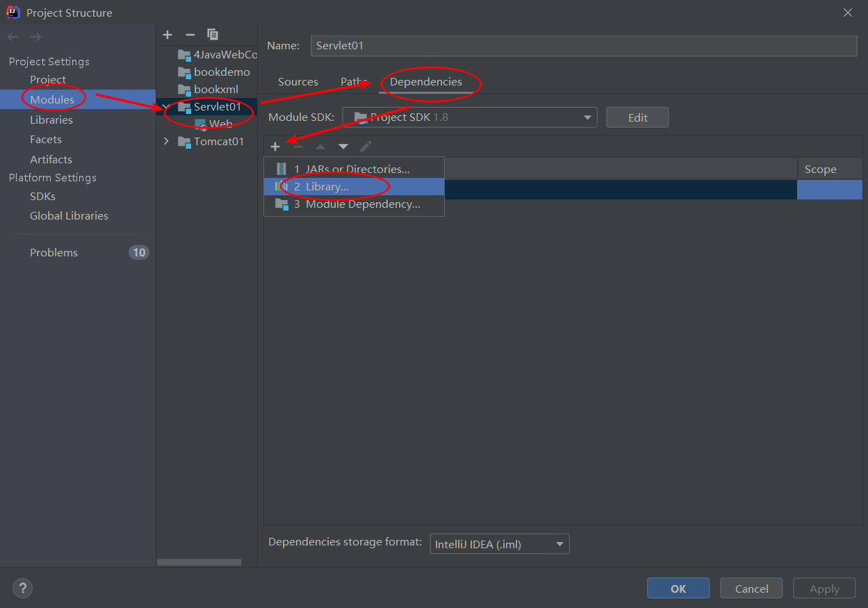The height and width of the screenshot is (608, 868).
Task: Expand the Tomcat01 module tree node
Action: [x=166, y=142]
